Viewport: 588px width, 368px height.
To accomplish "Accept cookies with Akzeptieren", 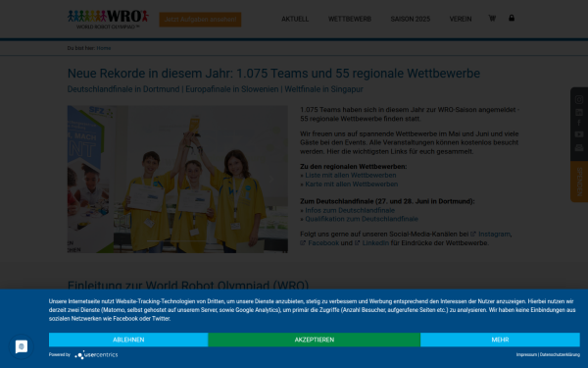I will click(315, 340).
